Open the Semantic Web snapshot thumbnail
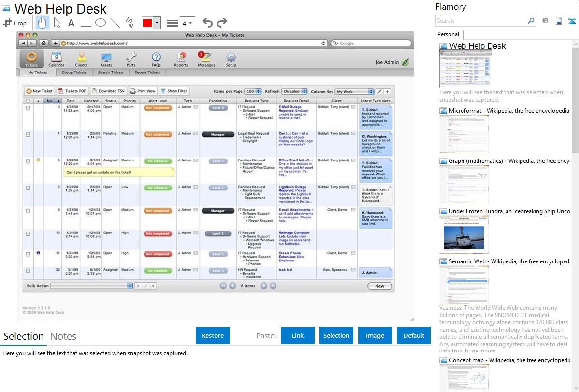Image resolution: width=579 pixels, height=392 pixels. click(x=464, y=284)
